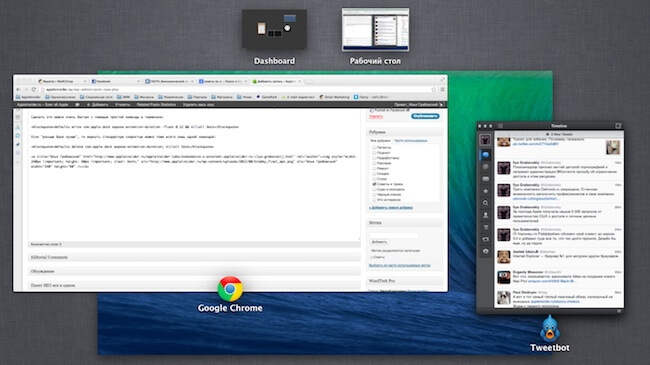The width and height of the screenshot is (650, 365).
Task: Switch to the Facebook Chrome tab
Action: pyautogui.click(x=115, y=81)
